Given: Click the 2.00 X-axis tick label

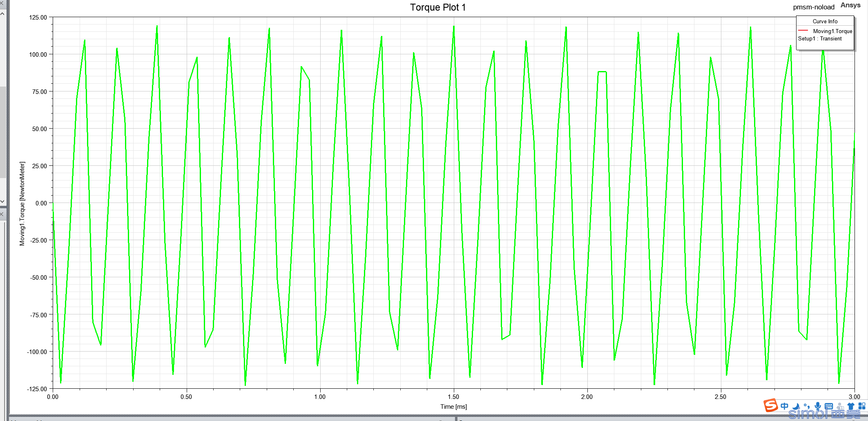Looking at the screenshot, I should point(587,397).
